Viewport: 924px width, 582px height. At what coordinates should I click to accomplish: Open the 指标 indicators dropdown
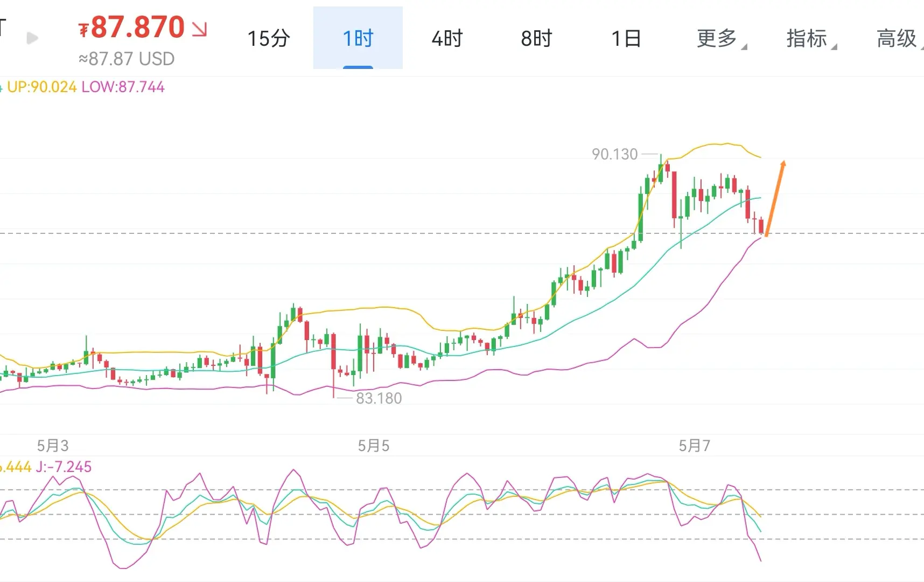811,38
